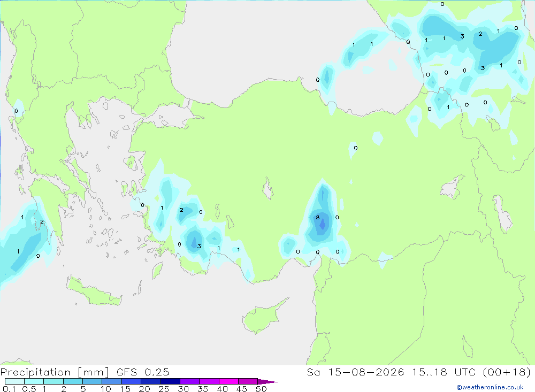535x392 pixels.
Task: Click the '8' precipitation value on the map
Action: pos(318,217)
